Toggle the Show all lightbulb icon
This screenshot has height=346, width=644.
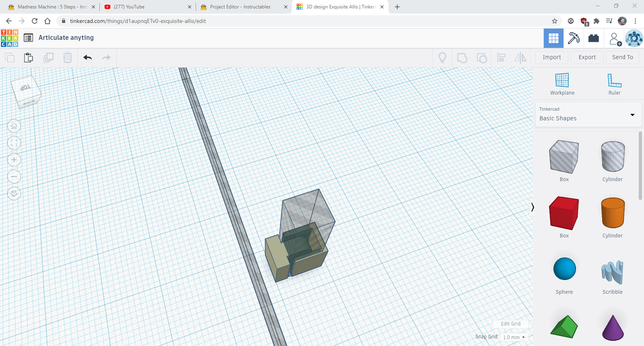[x=442, y=58]
